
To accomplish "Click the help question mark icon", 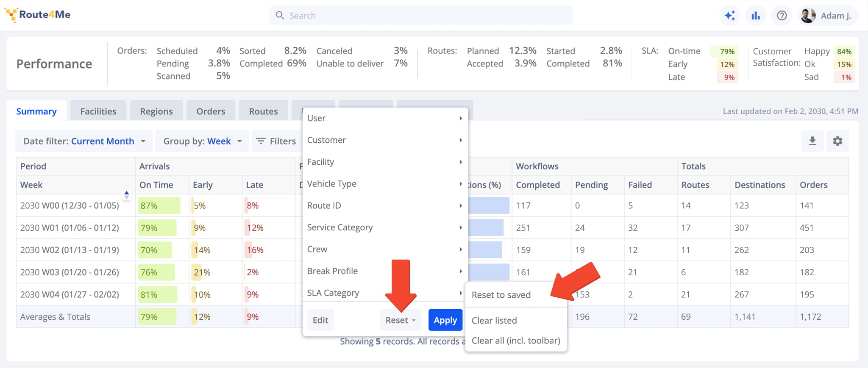I will 782,16.
